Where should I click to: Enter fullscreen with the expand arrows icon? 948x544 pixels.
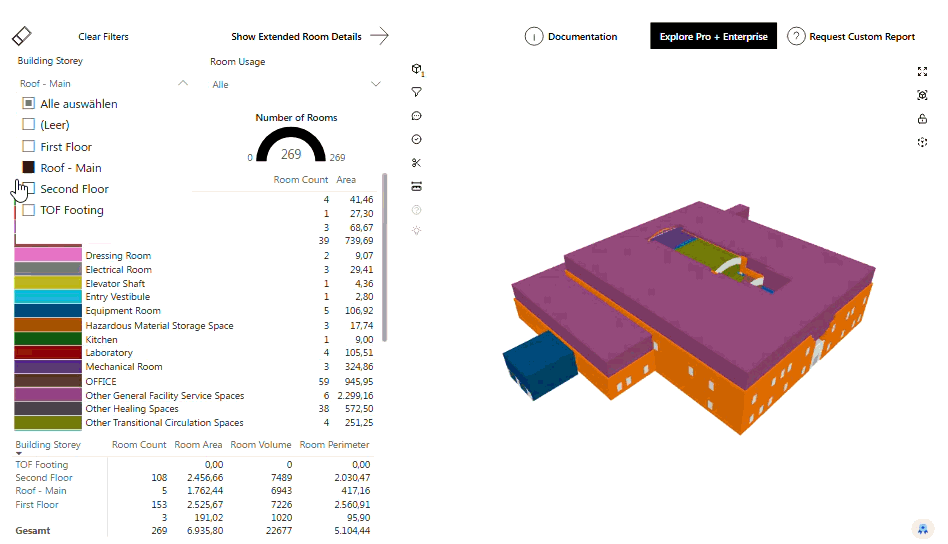click(x=922, y=71)
